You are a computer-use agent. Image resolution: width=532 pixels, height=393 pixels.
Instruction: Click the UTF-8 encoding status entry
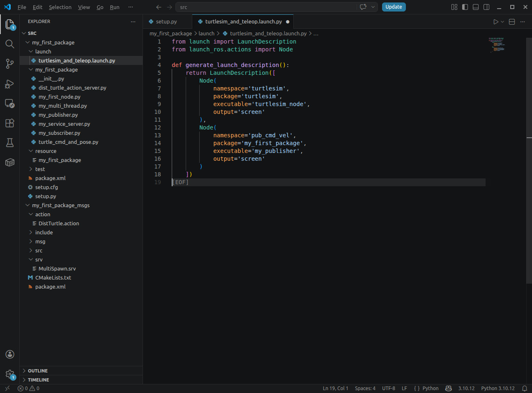coord(389,388)
